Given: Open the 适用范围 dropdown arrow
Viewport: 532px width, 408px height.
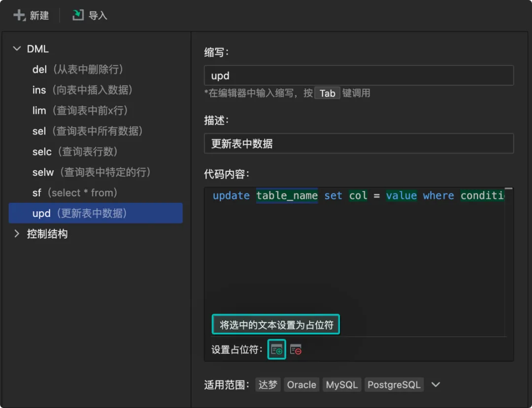Looking at the screenshot, I should click(435, 384).
